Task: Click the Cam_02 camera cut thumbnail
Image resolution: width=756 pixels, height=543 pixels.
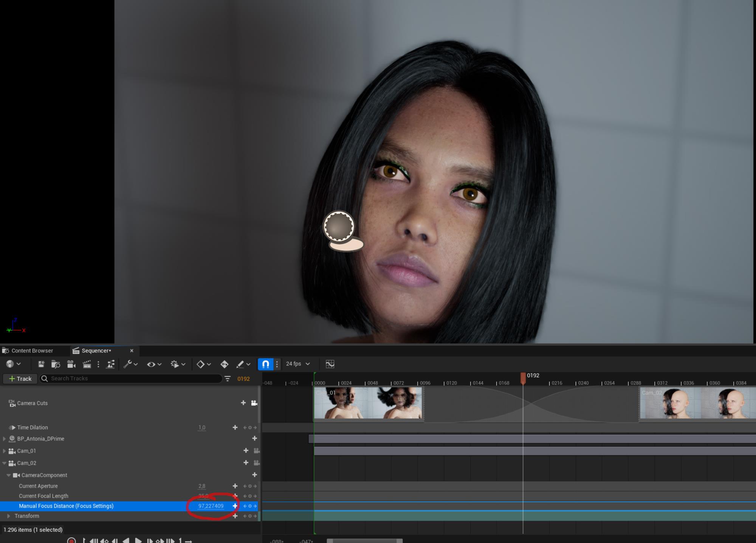Action: [698, 404]
